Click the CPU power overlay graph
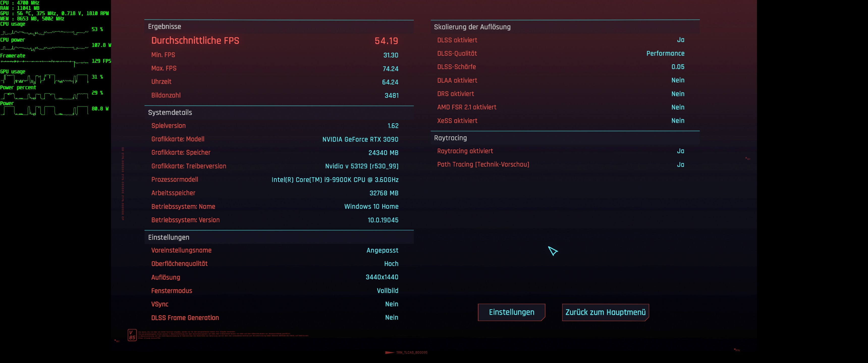Viewport: 868px width, 363px height. (44, 48)
